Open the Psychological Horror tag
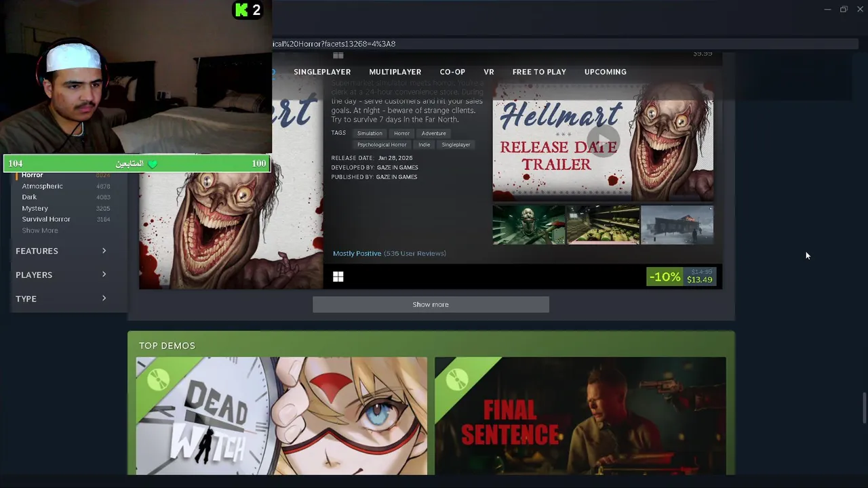868x488 pixels. pyautogui.click(x=382, y=144)
